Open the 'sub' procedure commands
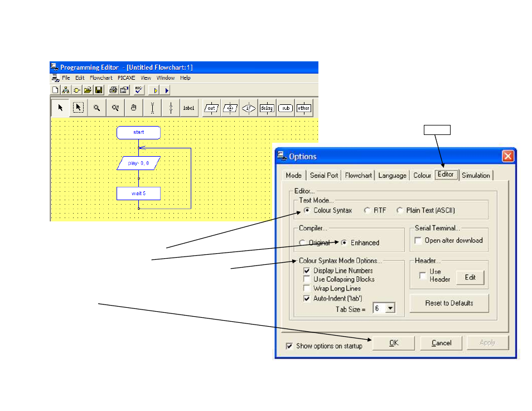Image resolution: width=532 pixels, height=411 pixels. 286,108
